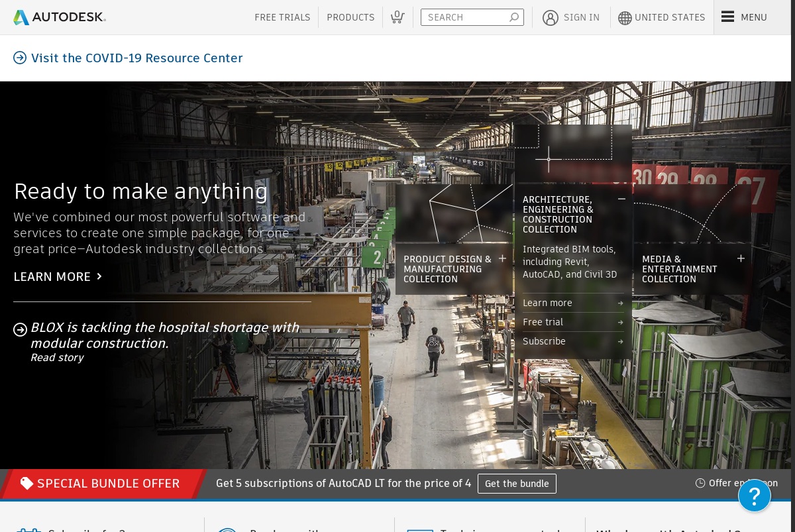Click 'Integrated BIM tools' description text
This screenshot has height=532, width=795.
[x=570, y=262]
